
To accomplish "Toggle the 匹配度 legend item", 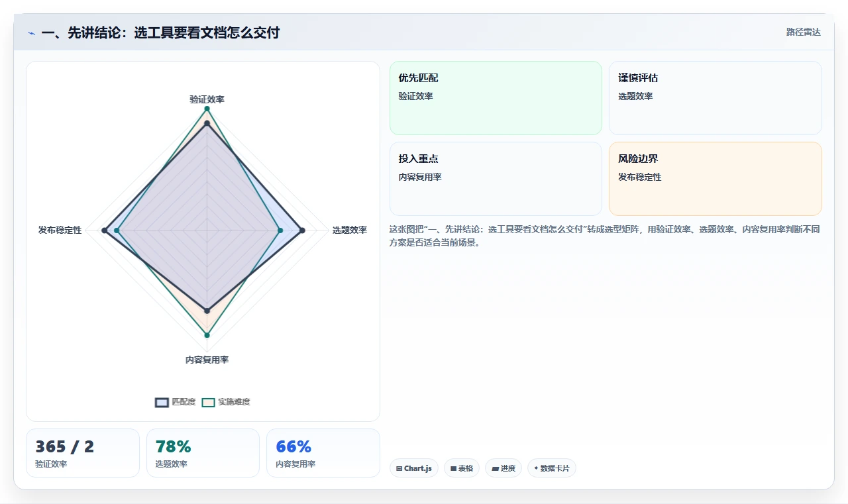I will 176,402.
